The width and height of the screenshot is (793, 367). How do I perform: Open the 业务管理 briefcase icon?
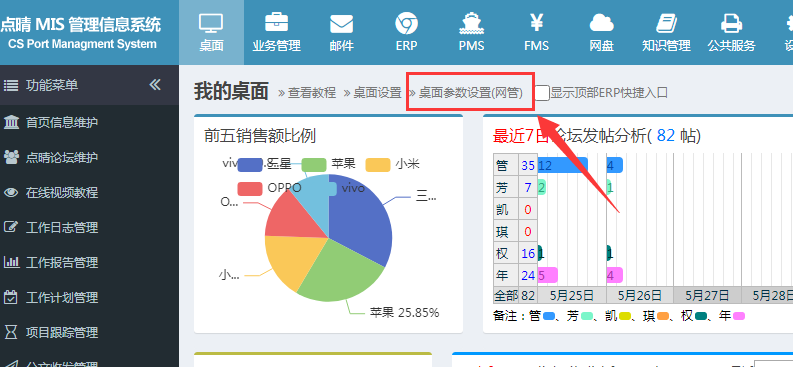pyautogui.click(x=277, y=23)
